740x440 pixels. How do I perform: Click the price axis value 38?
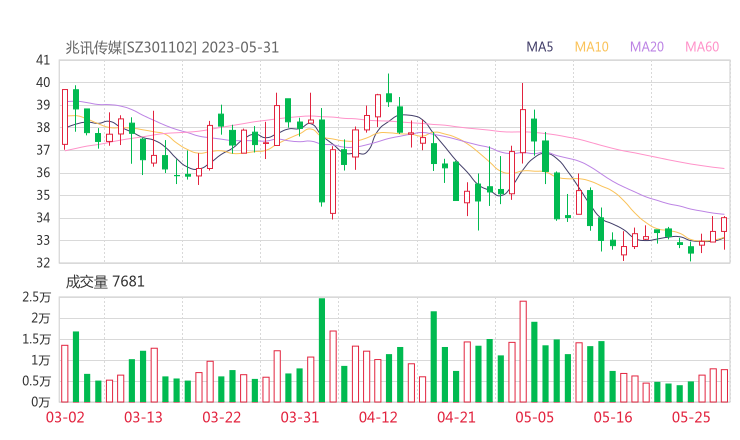(43, 127)
